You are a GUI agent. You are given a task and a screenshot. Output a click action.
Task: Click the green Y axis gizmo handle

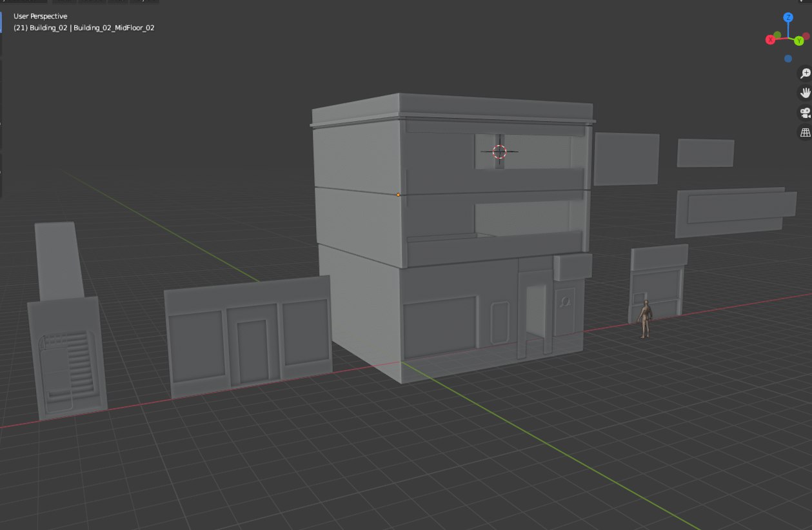(798, 41)
